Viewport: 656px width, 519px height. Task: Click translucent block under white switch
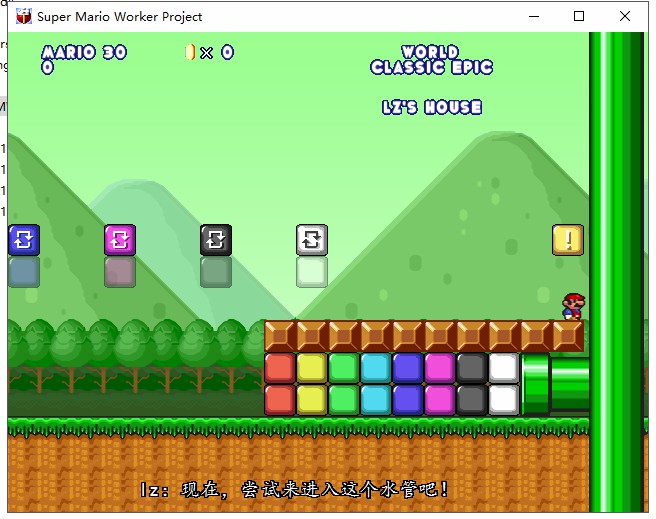tap(312, 272)
